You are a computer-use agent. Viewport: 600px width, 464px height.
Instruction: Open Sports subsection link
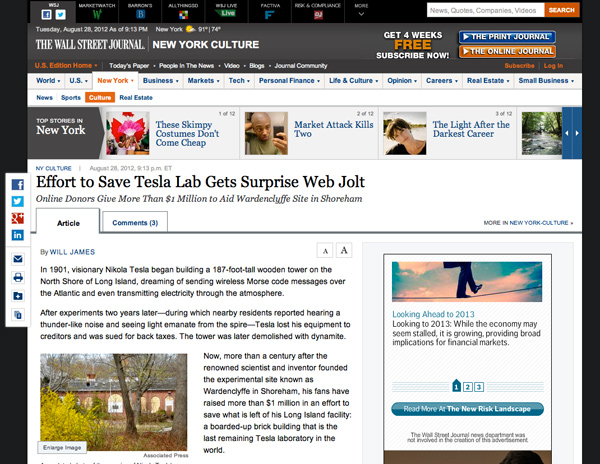tap(71, 98)
